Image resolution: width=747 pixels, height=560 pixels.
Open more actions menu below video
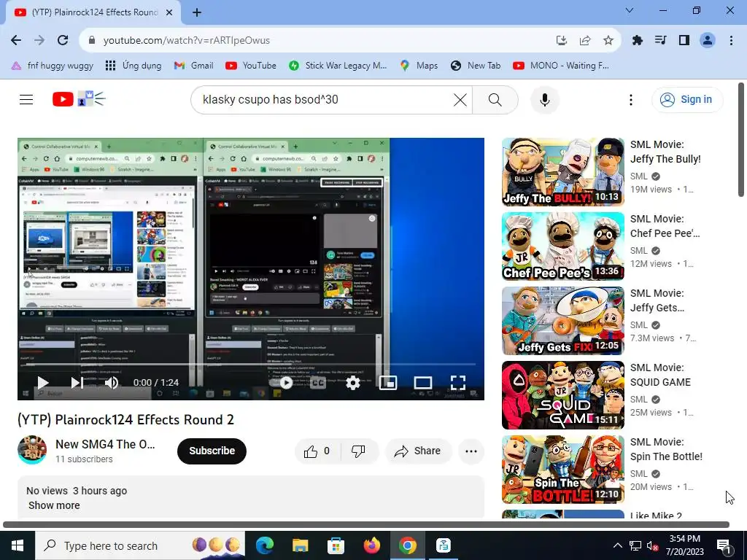(471, 451)
